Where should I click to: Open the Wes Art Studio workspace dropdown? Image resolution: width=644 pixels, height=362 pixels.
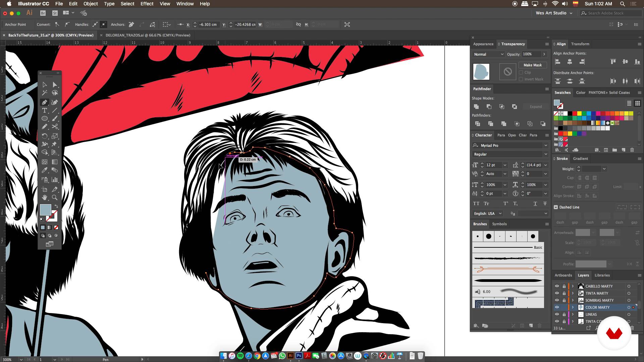coord(554,13)
